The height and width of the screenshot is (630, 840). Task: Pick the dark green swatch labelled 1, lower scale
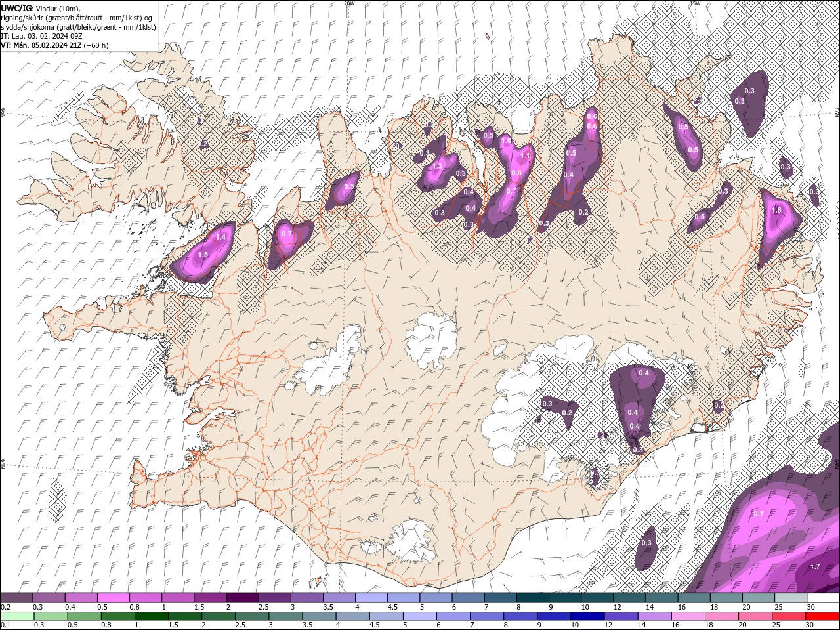click(151, 616)
